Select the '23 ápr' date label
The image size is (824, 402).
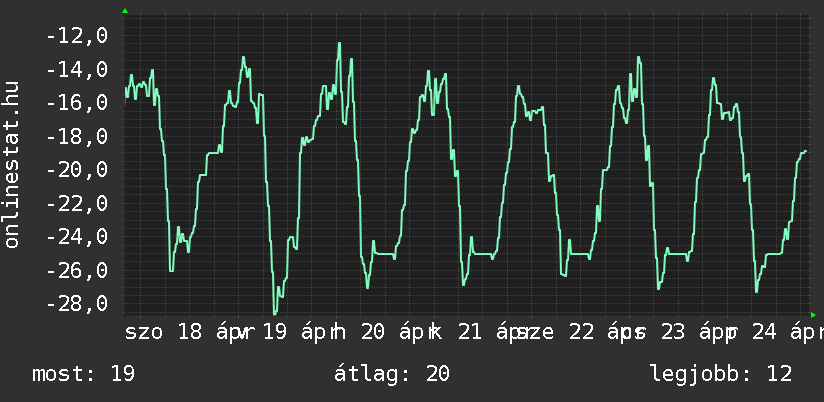coord(687,332)
